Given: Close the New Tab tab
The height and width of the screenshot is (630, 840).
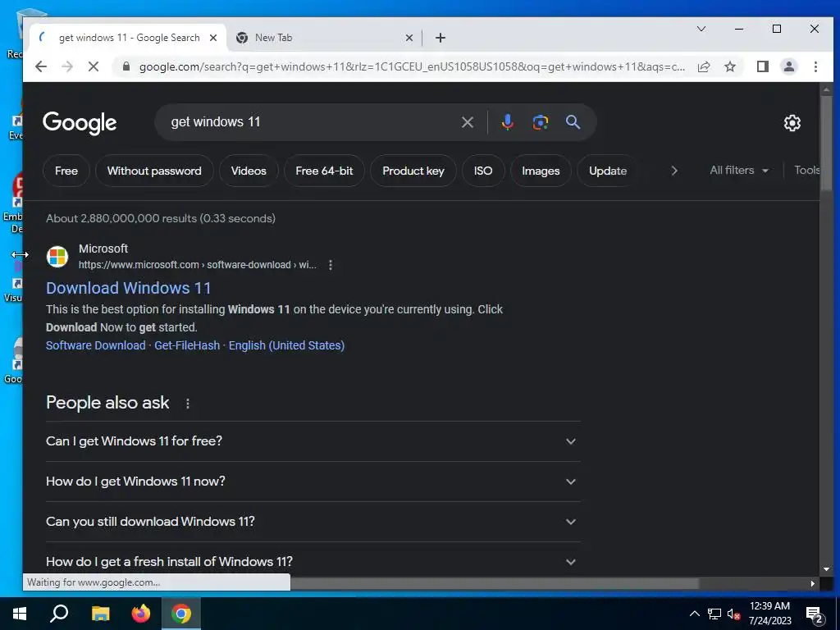Looking at the screenshot, I should pos(409,38).
